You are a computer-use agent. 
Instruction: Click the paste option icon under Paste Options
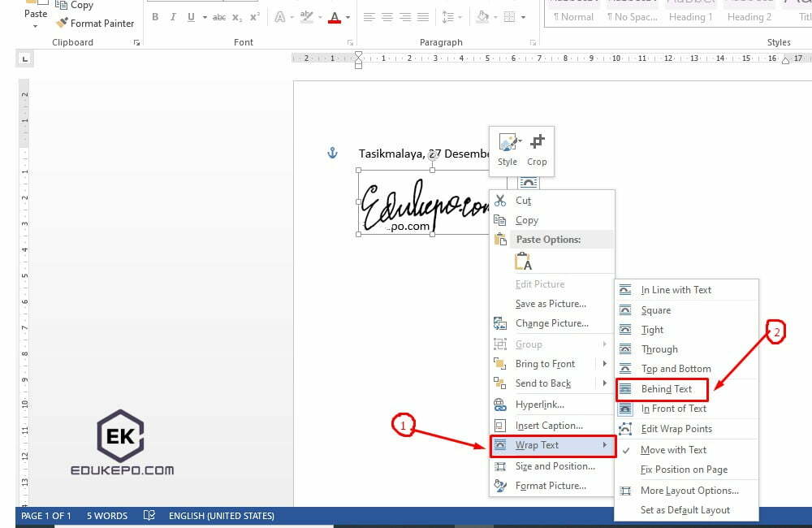(523, 262)
